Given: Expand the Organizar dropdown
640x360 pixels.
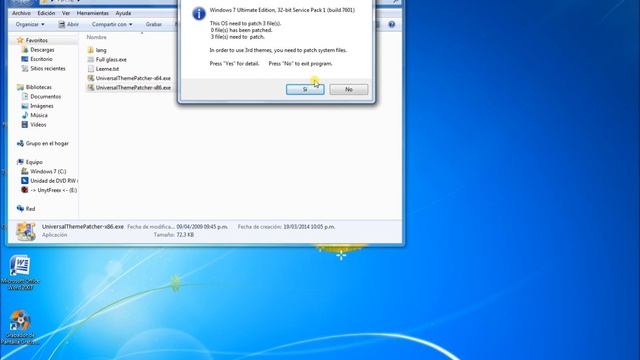Looking at the screenshot, I should [x=30, y=24].
